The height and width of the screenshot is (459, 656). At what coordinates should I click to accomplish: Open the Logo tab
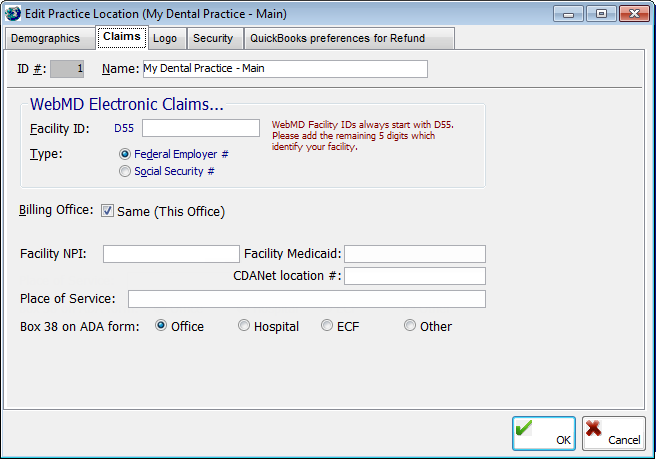tap(164, 38)
